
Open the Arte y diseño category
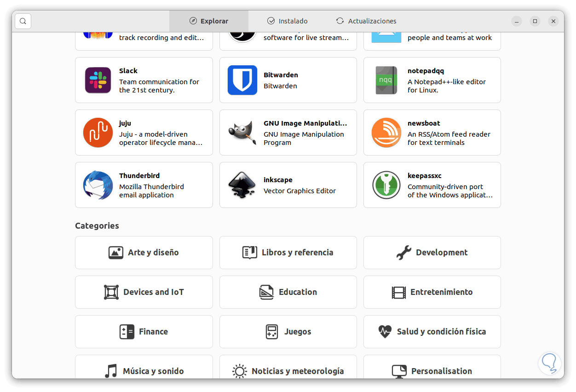coord(144,253)
